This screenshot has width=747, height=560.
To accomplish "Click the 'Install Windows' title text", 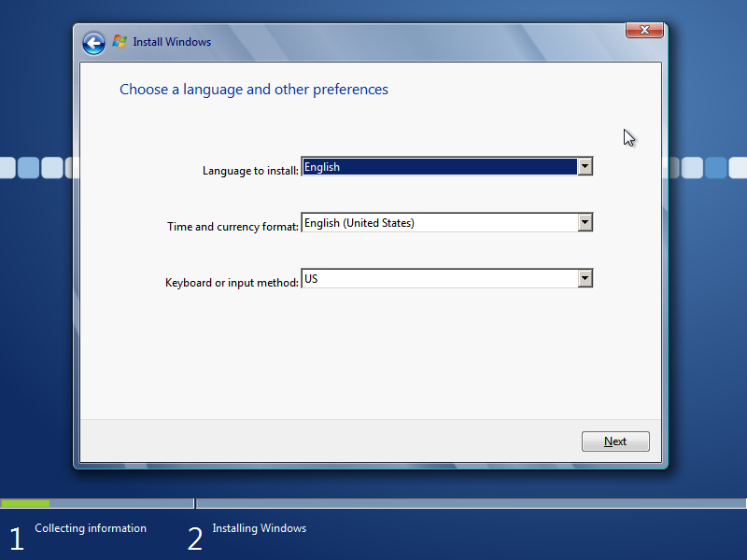I will pyautogui.click(x=172, y=42).
